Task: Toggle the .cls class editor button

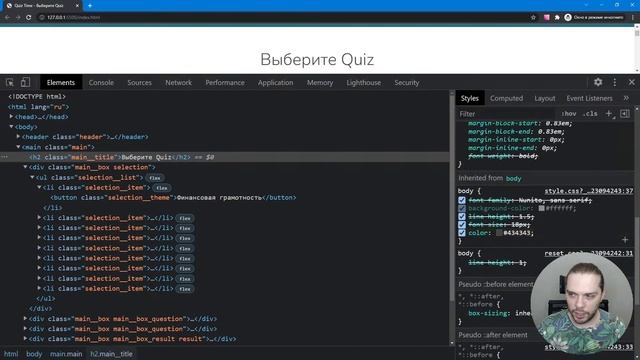Action: [590, 114]
